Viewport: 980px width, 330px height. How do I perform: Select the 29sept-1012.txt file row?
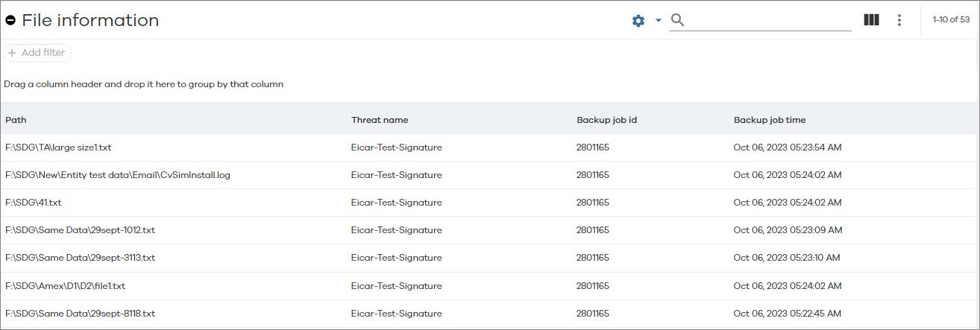point(80,230)
